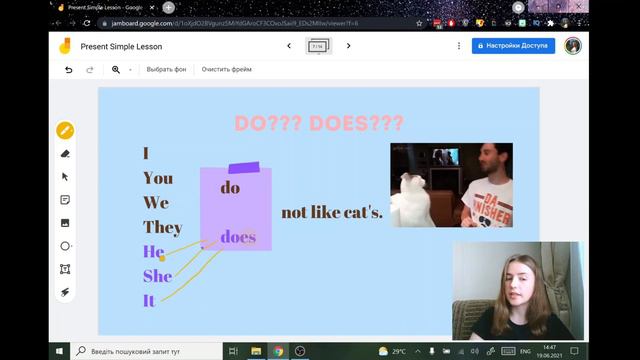Reload the browser page
The image size is (640, 360).
87,23
